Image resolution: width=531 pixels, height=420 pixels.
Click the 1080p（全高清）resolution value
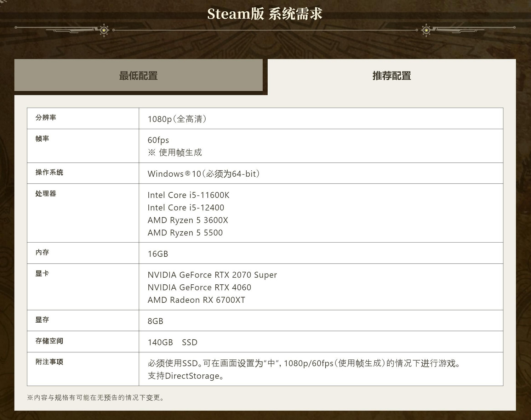(178, 119)
